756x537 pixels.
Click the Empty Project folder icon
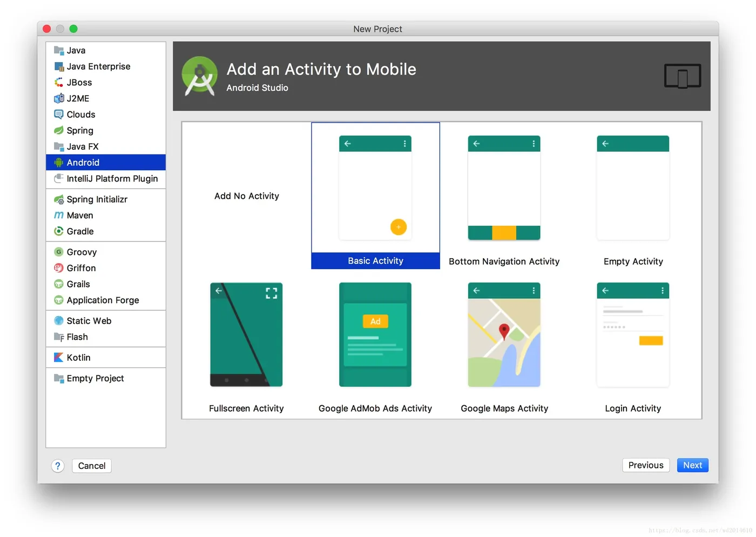(59, 378)
